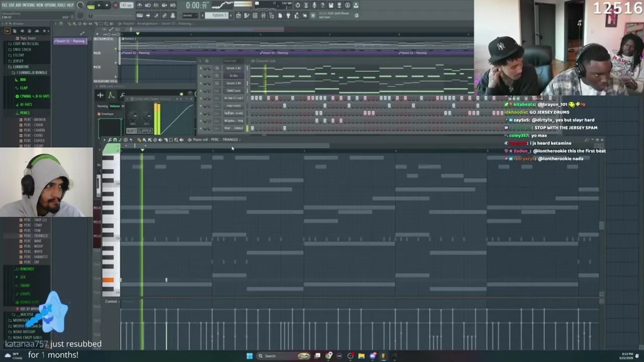Open the channel rack view icon in toolbar
The height and width of the screenshot is (362, 644).
255,16
